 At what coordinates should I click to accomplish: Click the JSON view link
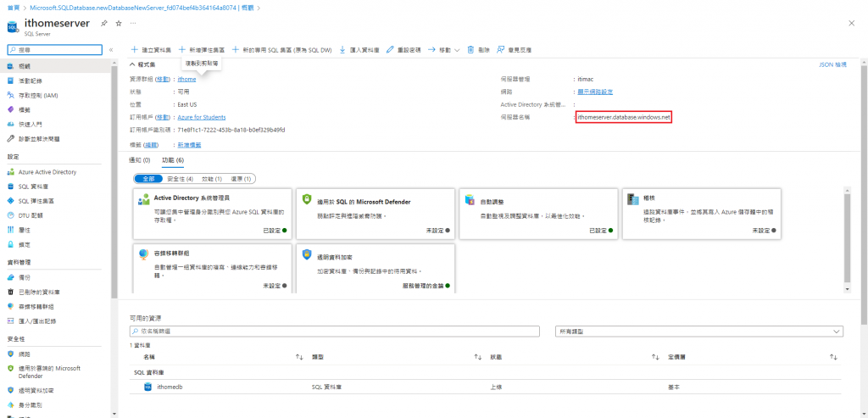coord(832,64)
